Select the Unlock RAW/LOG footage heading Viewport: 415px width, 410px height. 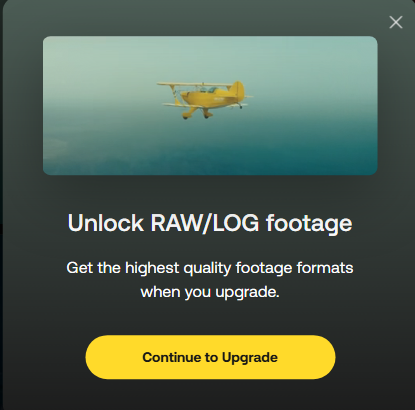click(x=210, y=223)
